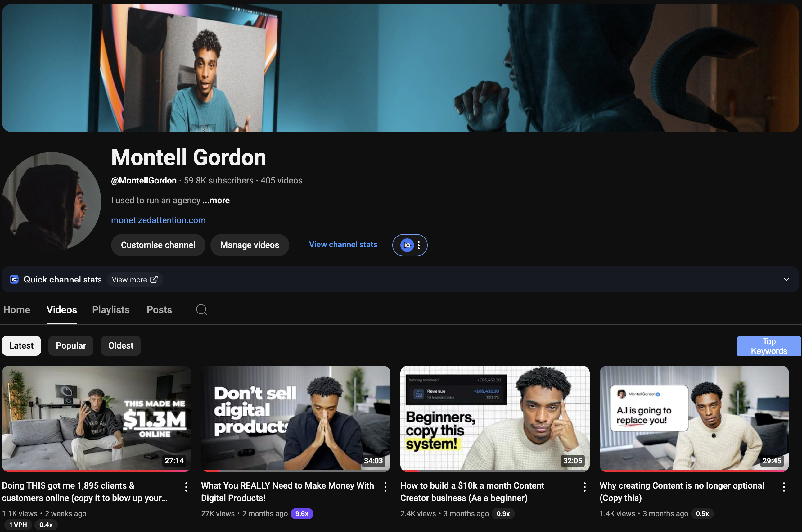Viewport: 802px width, 532px height.
Task: Click the vidIQ logo icon beside View channel stats
Action: tap(407, 245)
